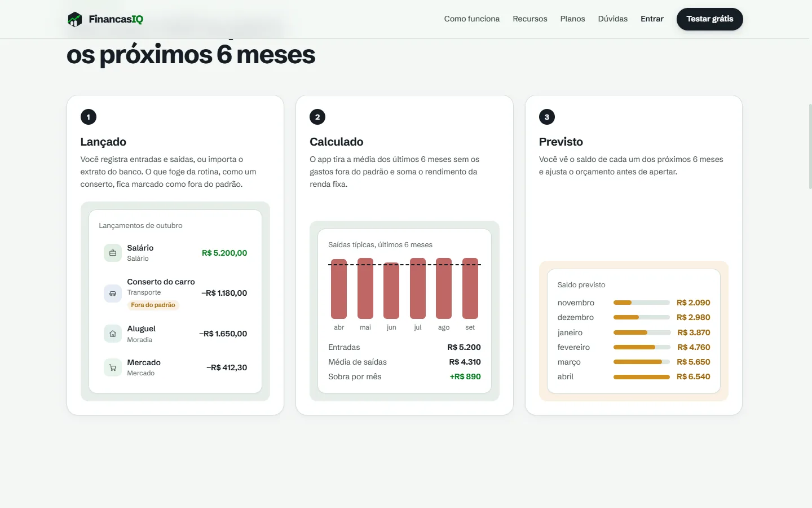Click the jun bar in the chart
Image resolution: width=812 pixels, height=508 pixels.
[x=391, y=291]
